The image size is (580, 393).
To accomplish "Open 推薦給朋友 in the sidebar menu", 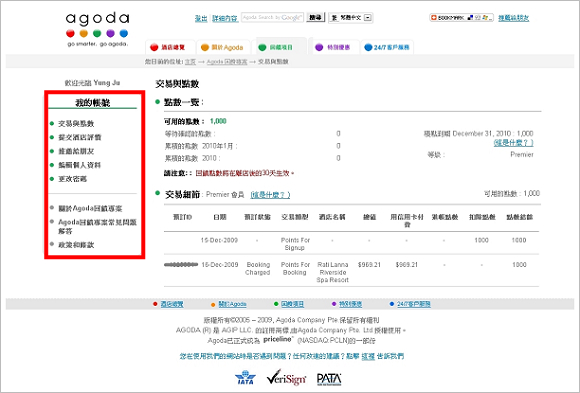I will point(76,151).
